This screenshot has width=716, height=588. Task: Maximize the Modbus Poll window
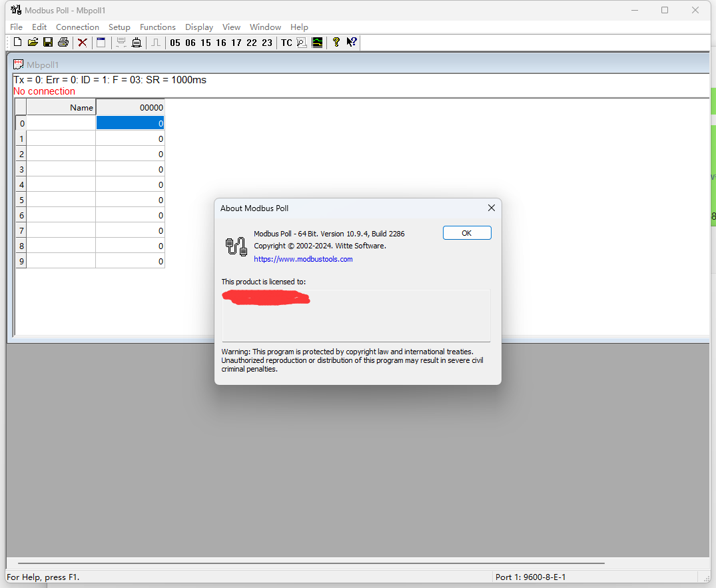pos(665,10)
